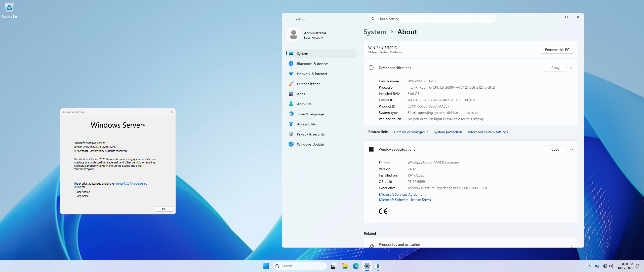
Task: Open the Advanced system settings link
Action: (x=488, y=132)
